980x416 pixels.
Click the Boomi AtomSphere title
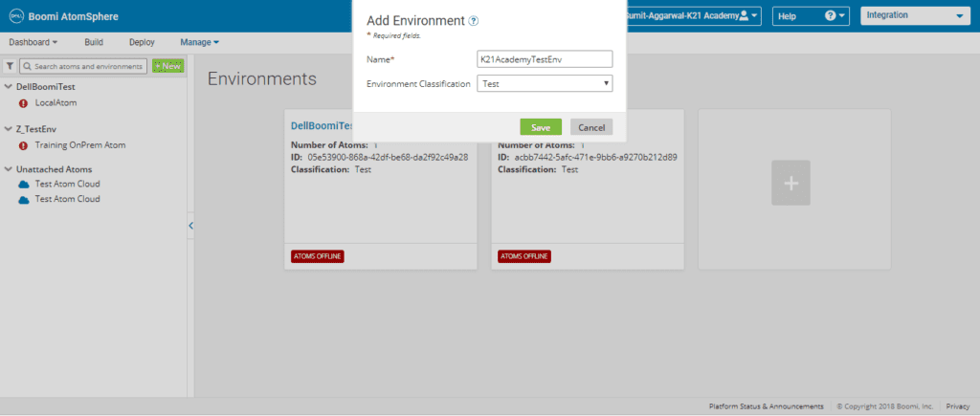coord(73,17)
